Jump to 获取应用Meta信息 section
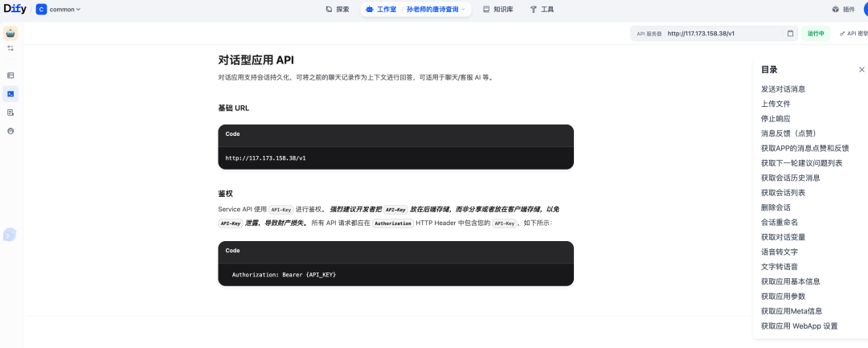868x348 pixels. point(792,311)
